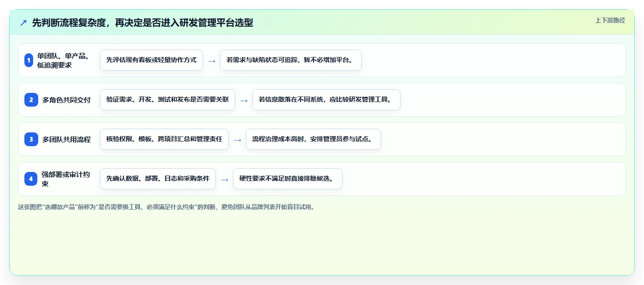
Task: Select the 单团队、单产品、低追溯要求 row label
Action: [x=64, y=60]
